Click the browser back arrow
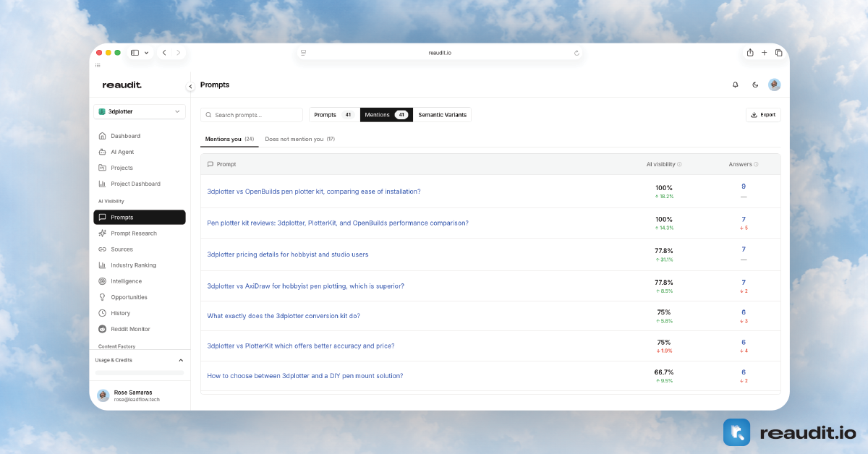Image resolution: width=868 pixels, height=454 pixels. pos(164,53)
